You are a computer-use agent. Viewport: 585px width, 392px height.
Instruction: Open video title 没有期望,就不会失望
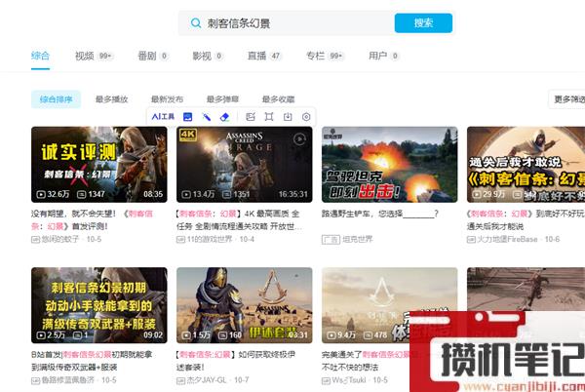93,220
